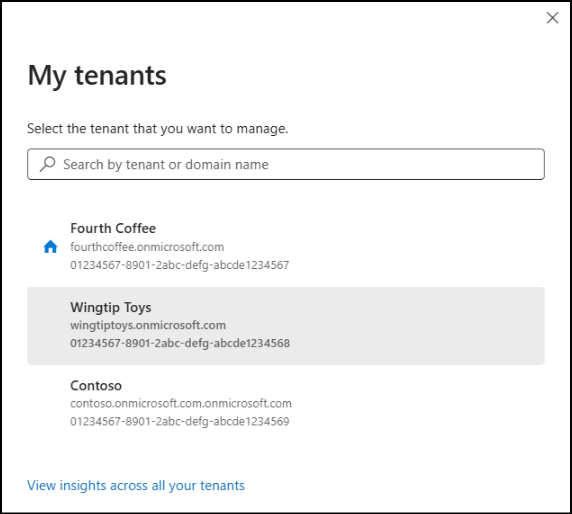The height and width of the screenshot is (514, 572).
Task: Click the 'Select the tenant' instruction text
Action: (x=158, y=129)
